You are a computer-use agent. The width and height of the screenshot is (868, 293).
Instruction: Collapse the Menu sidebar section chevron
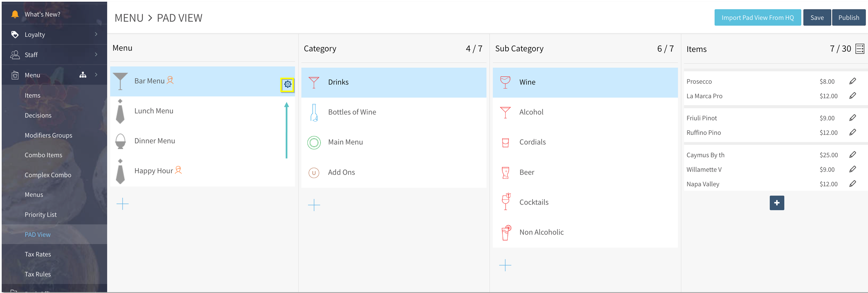coord(96,75)
